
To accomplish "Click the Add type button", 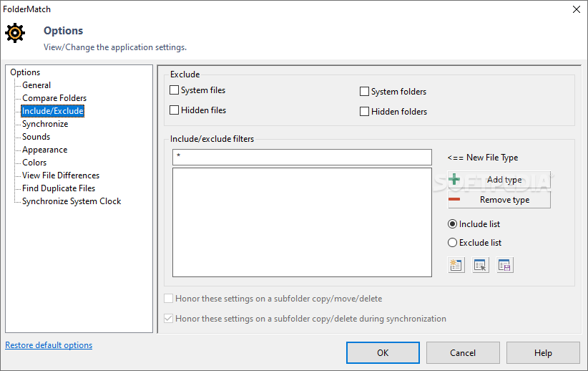I will [499, 180].
